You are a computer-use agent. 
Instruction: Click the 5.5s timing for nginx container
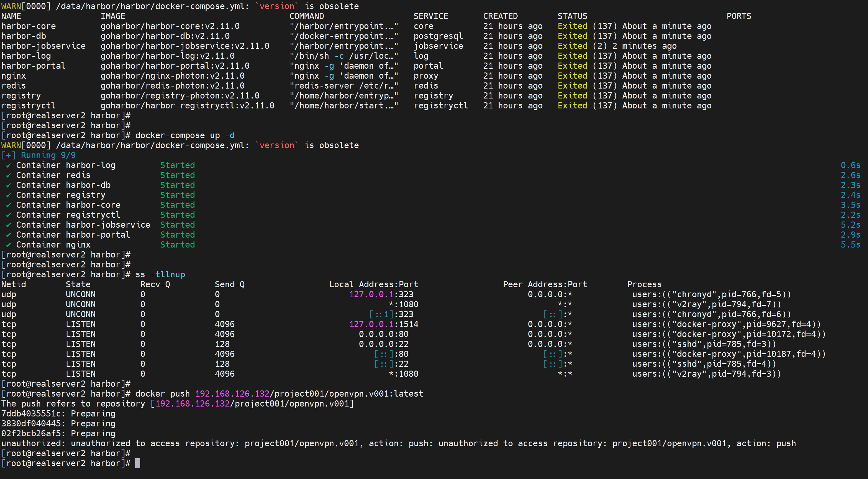850,245
